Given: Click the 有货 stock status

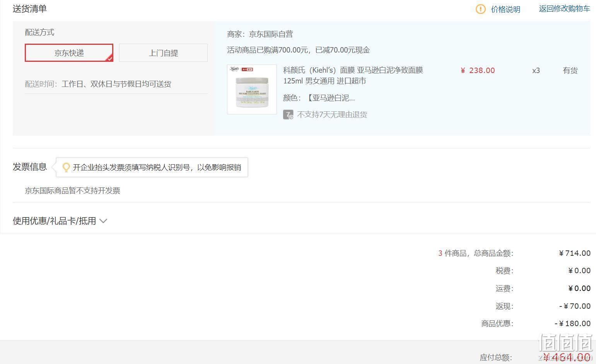Looking at the screenshot, I should coord(570,70).
